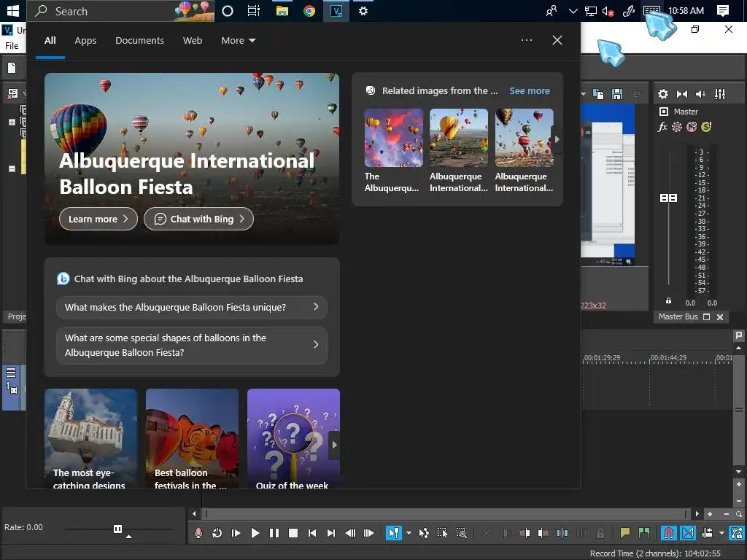The height and width of the screenshot is (560, 747).
Task: Toggle Solo on the Master bus
Action: pyautogui.click(x=706, y=127)
